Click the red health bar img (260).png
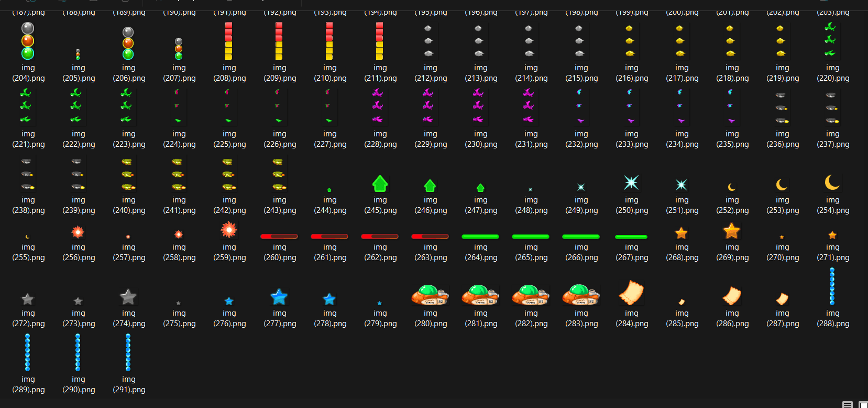Viewport: 868px width, 408px height. coord(279,237)
